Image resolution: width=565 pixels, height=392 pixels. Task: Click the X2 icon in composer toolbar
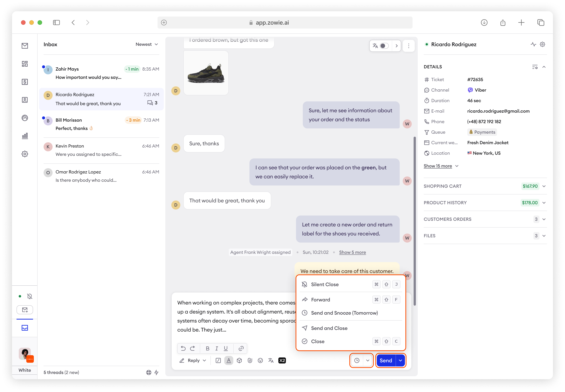coord(282,360)
